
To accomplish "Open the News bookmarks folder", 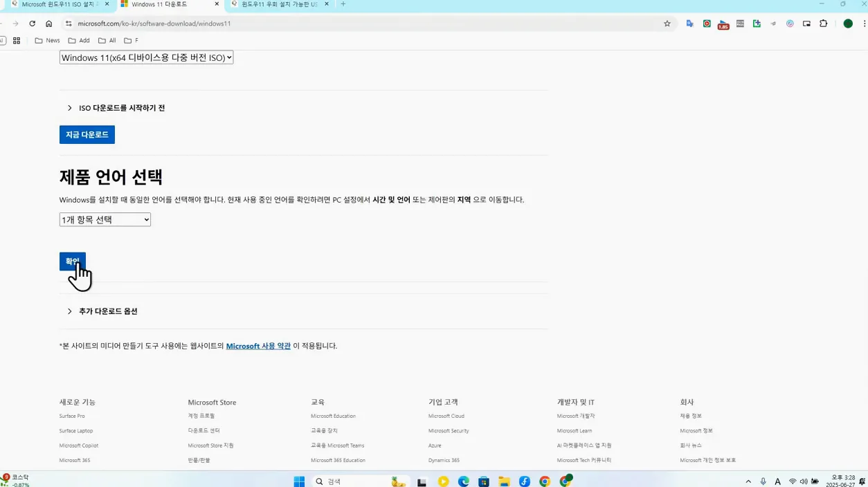I will tap(47, 40).
